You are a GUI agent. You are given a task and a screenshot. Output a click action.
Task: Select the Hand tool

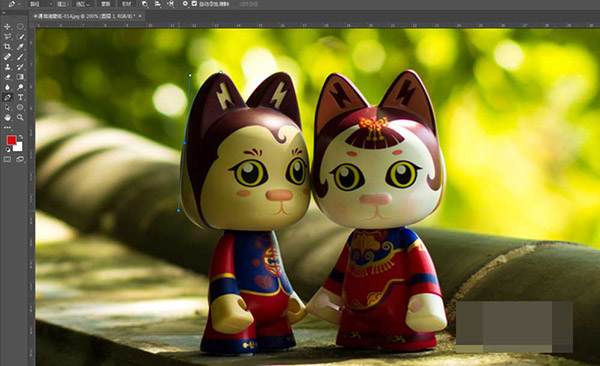pyautogui.click(x=7, y=118)
